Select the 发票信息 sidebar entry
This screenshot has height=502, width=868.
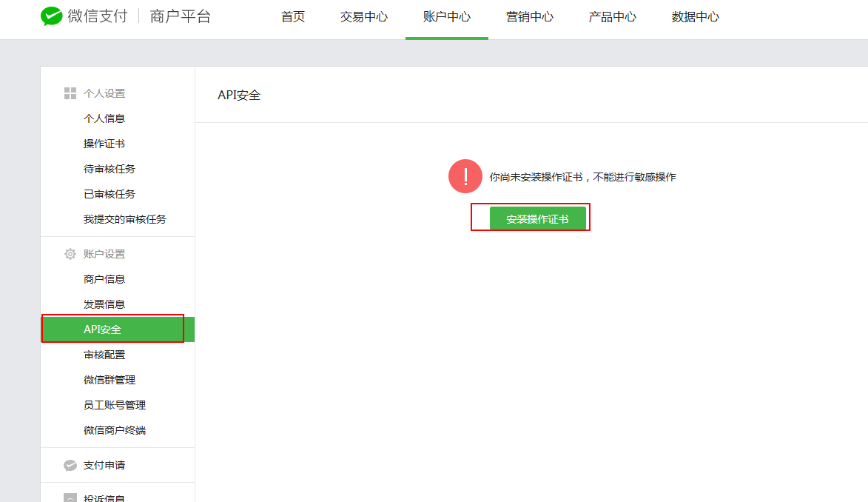(x=104, y=304)
